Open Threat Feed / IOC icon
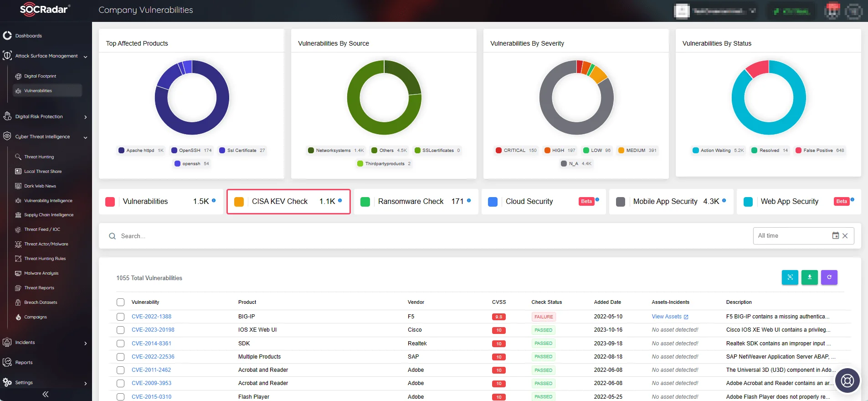 [18, 229]
